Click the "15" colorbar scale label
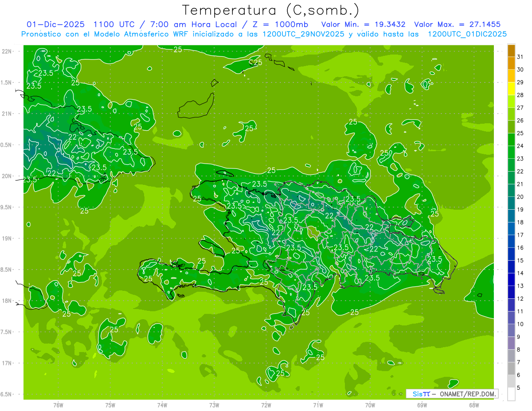 520,261
